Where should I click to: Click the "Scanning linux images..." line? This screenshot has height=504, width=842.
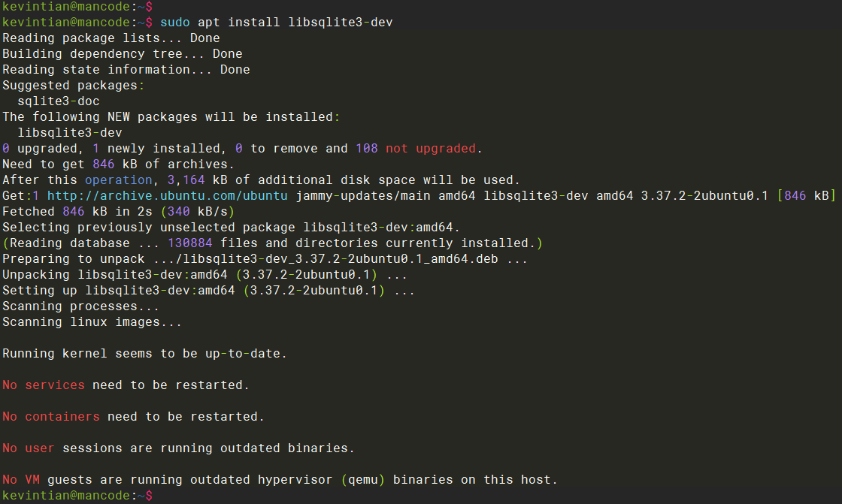pos(92,321)
